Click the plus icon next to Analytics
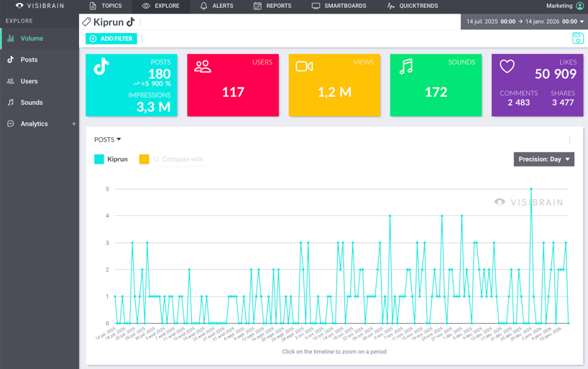Image resolution: width=588 pixels, height=369 pixels. [x=73, y=124]
